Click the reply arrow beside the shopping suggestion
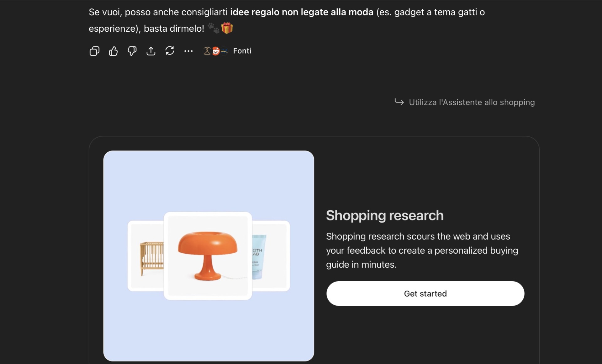 point(399,102)
